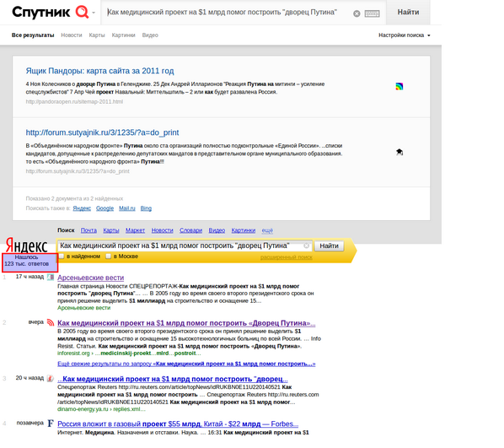Select the 'Нашлось 123 тыс. ответов' text
Viewport: 504px width, 448px height.
pos(27,261)
